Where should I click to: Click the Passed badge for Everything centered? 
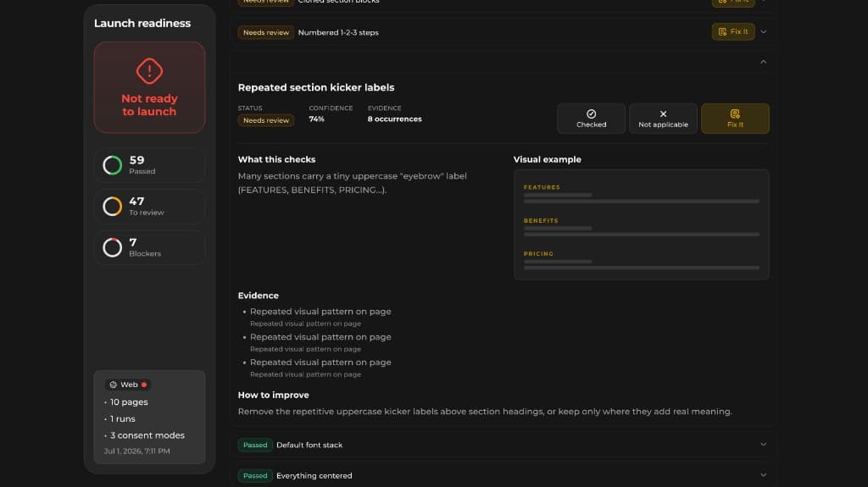coord(255,475)
